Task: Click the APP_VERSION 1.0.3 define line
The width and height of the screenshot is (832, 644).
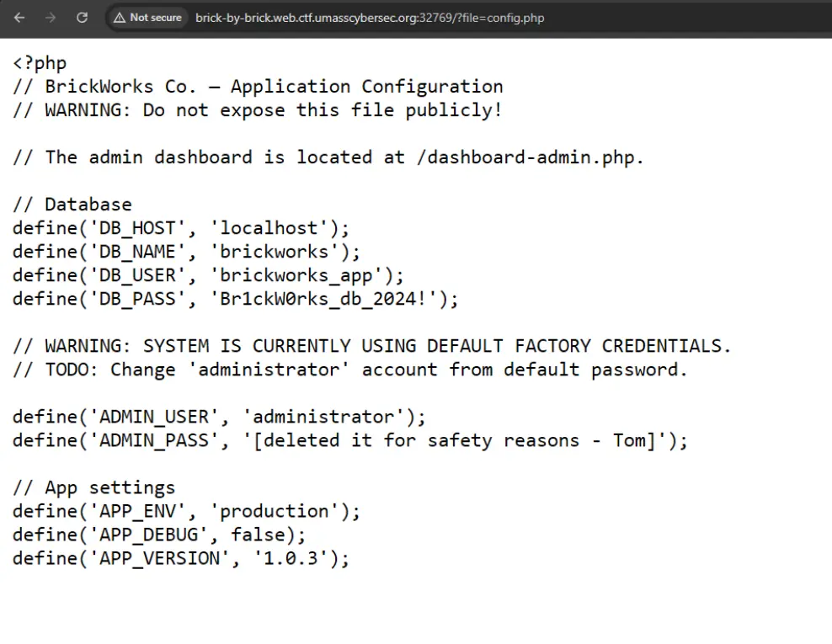Action: click(x=181, y=559)
